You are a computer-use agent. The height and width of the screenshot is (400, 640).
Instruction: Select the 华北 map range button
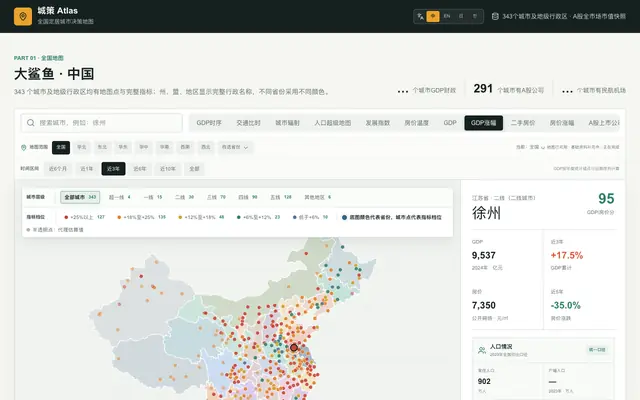click(x=82, y=147)
